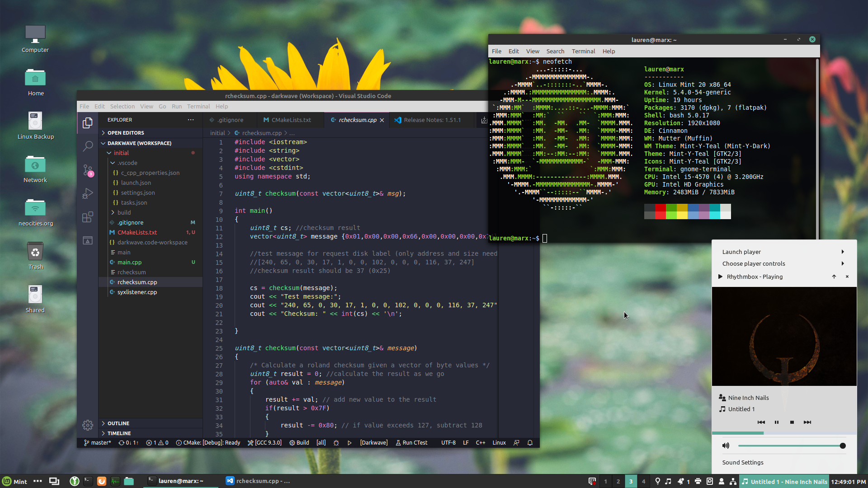Mute sound via the volume speaker icon
Image resolution: width=868 pixels, height=488 pixels.
(726, 446)
